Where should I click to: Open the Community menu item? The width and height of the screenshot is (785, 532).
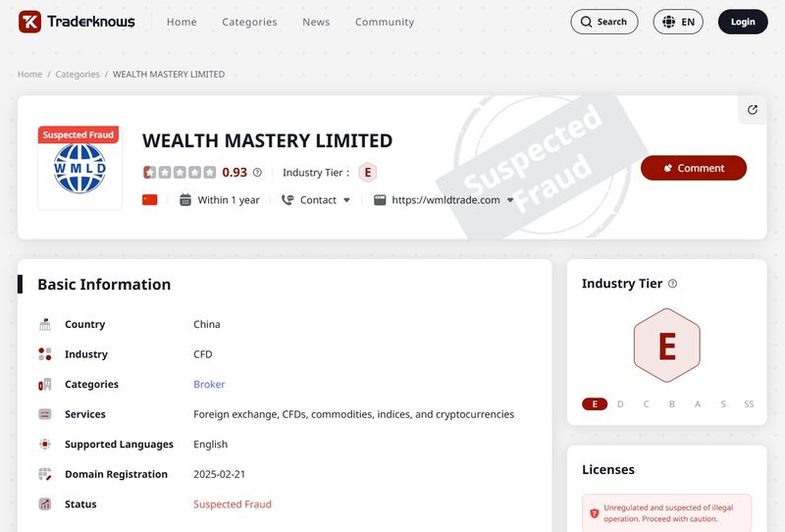385,22
